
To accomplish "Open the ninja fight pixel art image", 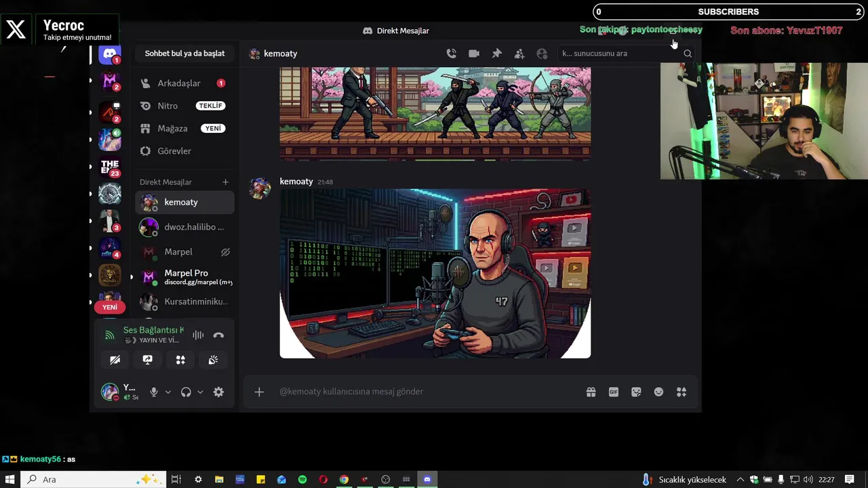I will [435, 113].
